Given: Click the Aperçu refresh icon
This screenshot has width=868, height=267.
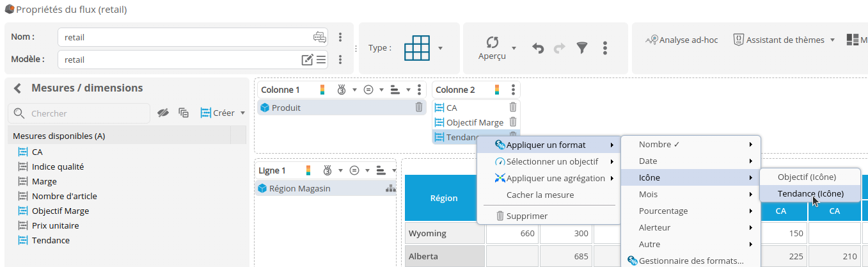Looking at the screenshot, I should (x=492, y=43).
